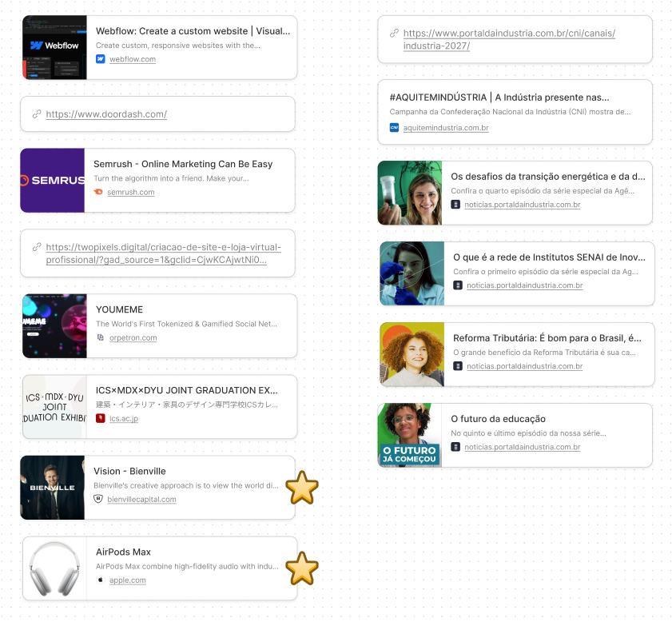Click description 'Create custom, responsive websites with the...'
The height and width of the screenshot is (622, 672).
(x=178, y=45)
